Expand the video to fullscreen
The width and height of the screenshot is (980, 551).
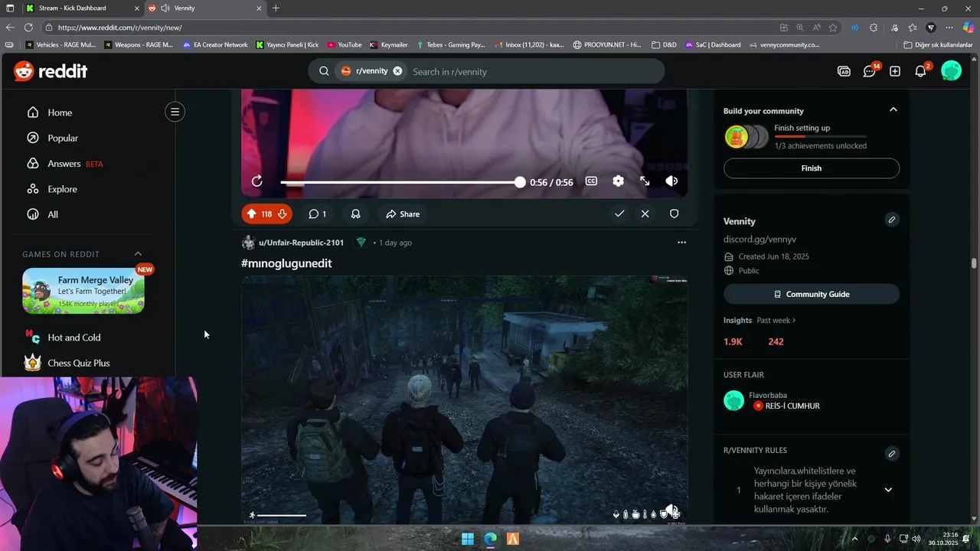(x=645, y=181)
